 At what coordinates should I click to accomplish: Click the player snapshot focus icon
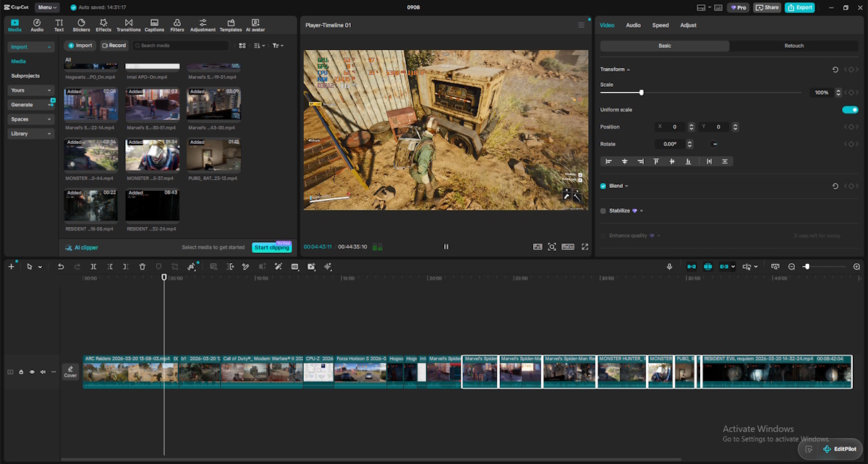coord(552,246)
